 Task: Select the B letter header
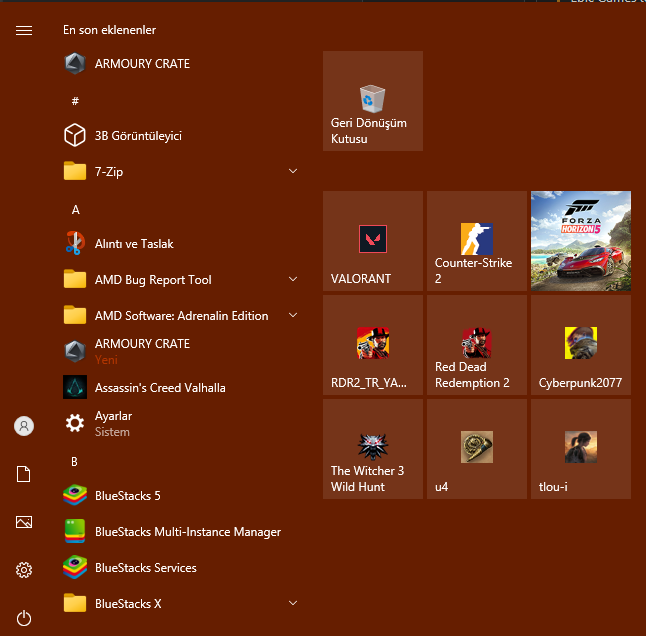pyautogui.click(x=74, y=462)
